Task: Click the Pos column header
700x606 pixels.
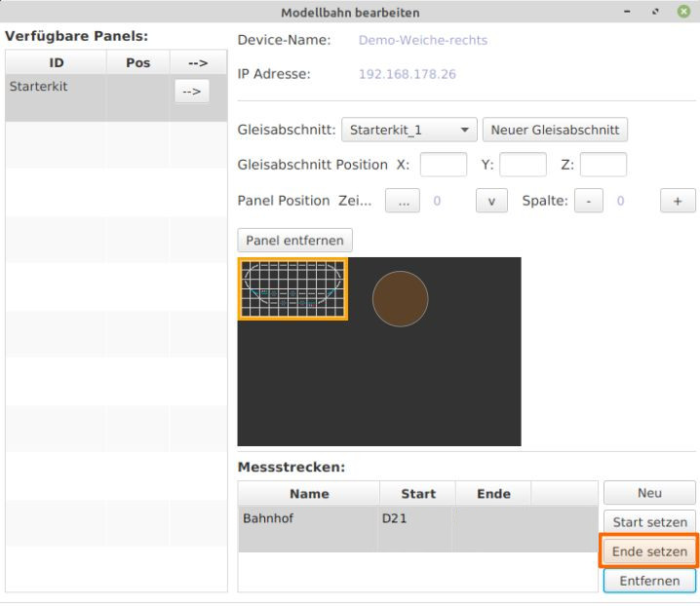Action: pyautogui.click(x=137, y=62)
